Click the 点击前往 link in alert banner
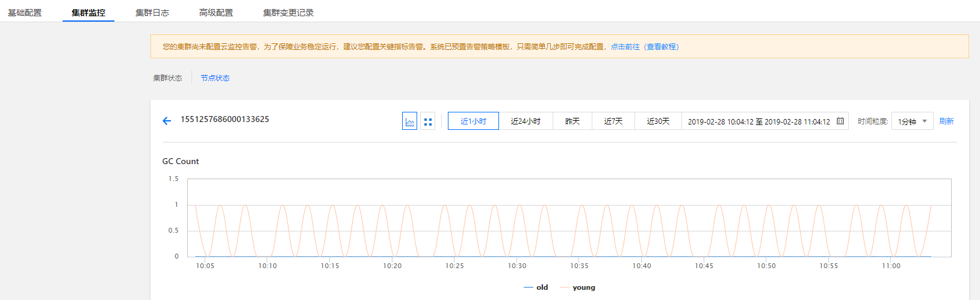Image resolution: width=980 pixels, height=300 pixels. tap(625, 47)
